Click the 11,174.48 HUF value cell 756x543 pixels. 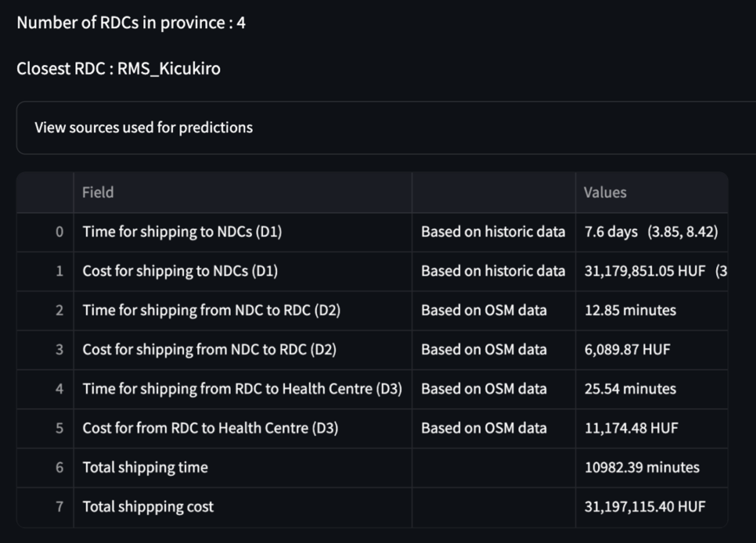point(652,428)
